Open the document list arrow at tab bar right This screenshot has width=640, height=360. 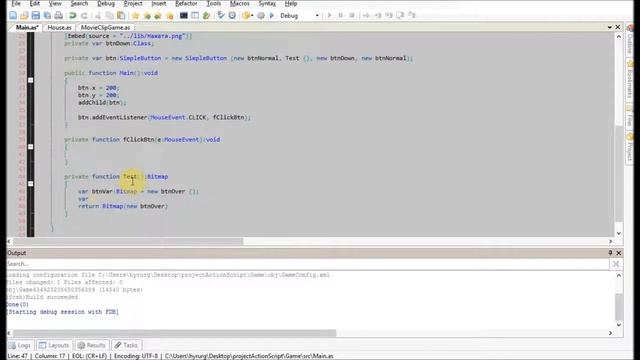click(610, 27)
